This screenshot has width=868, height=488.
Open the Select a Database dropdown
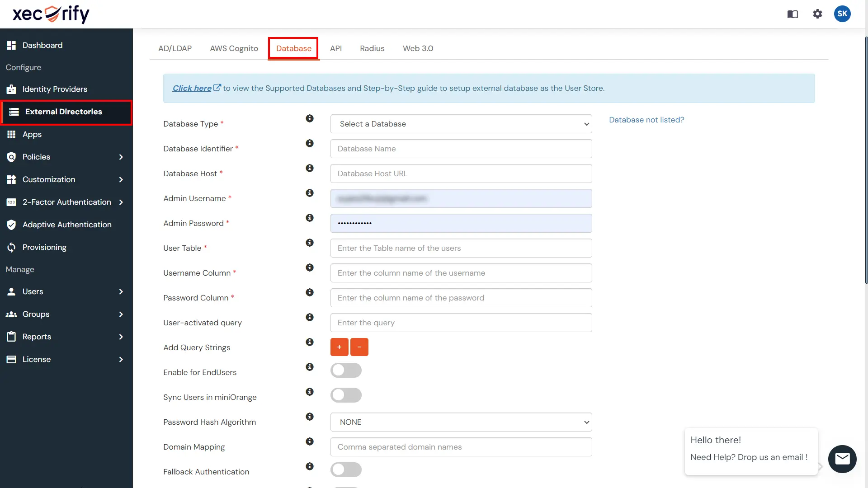[461, 124]
